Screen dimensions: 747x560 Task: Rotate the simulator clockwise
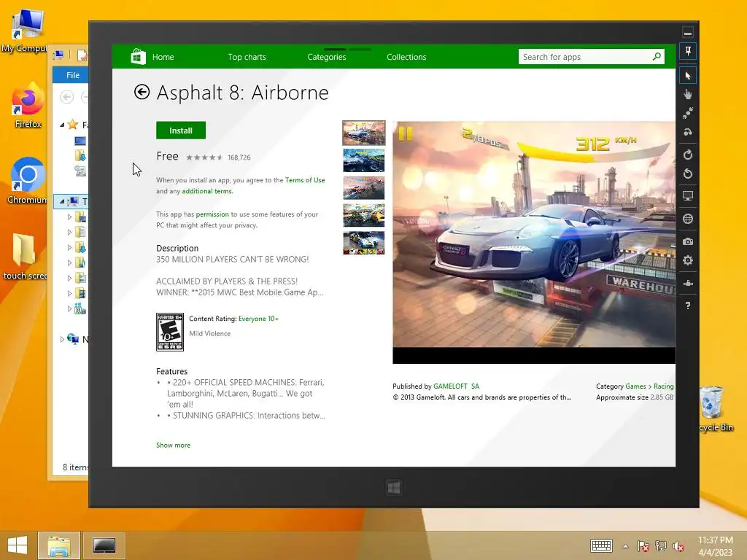pyautogui.click(x=688, y=155)
